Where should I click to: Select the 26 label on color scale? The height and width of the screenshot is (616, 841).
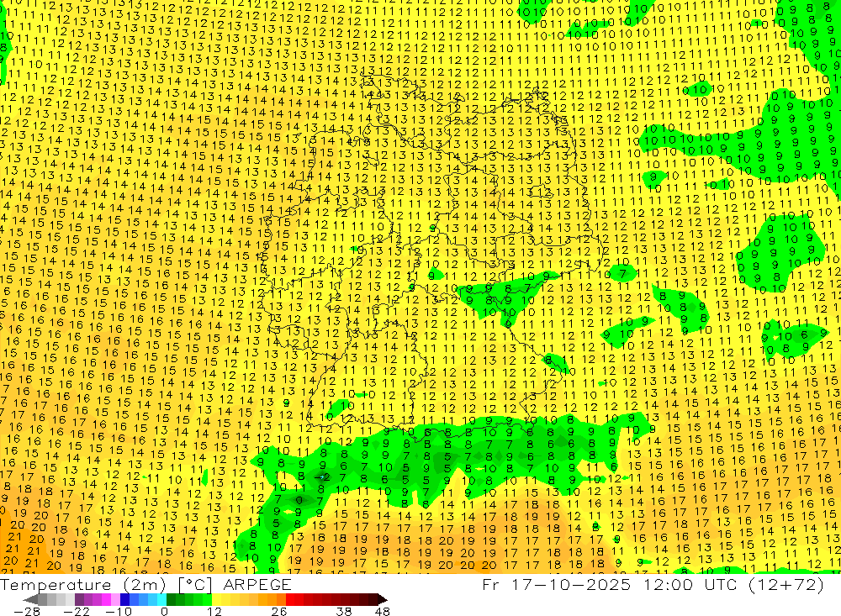coord(279,611)
